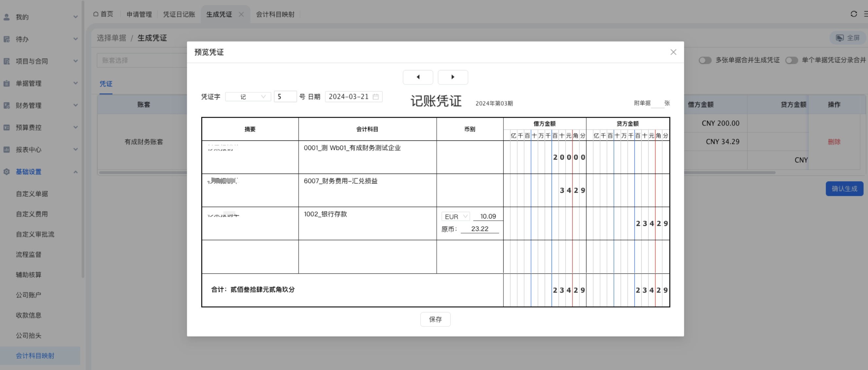The width and height of the screenshot is (868, 370).
Task: Click the next voucher arrow button
Action: point(453,77)
